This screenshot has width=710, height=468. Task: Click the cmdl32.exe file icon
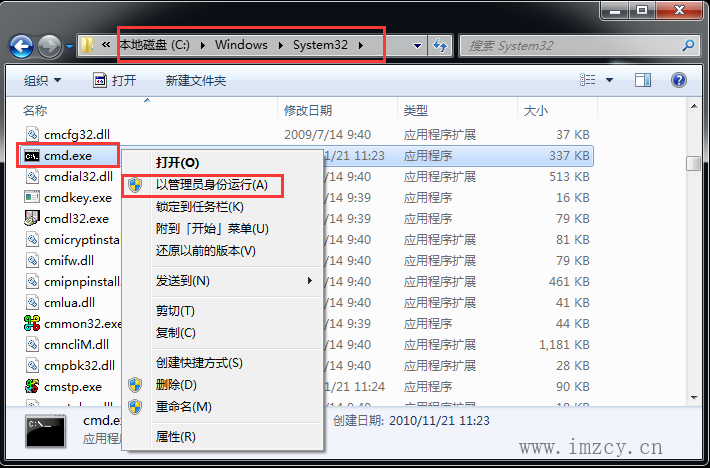click(32, 218)
